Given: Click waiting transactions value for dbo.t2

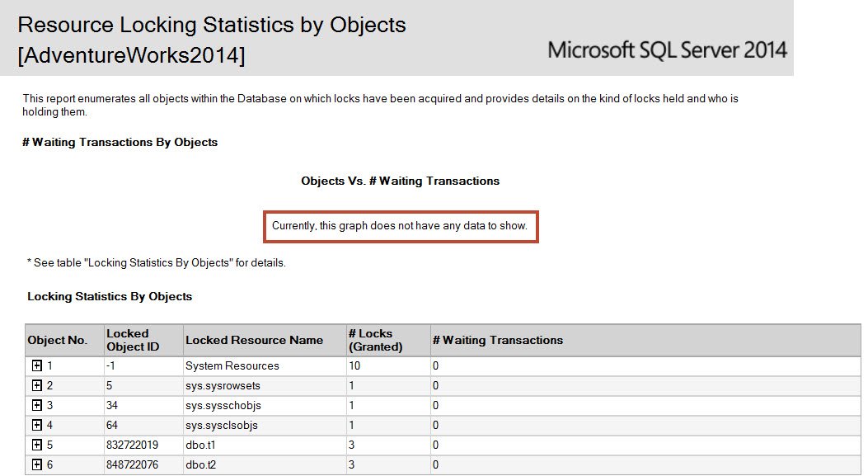Looking at the screenshot, I should tap(436, 464).
